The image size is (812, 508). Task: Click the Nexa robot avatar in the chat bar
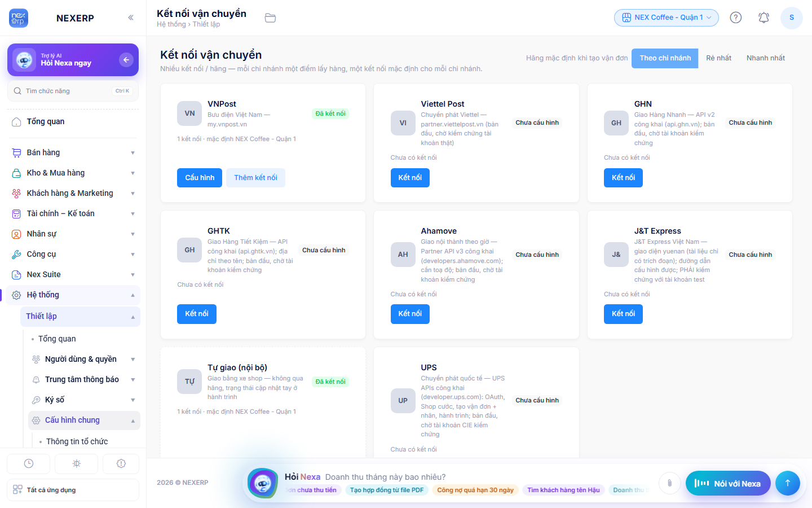(x=263, y=483)
